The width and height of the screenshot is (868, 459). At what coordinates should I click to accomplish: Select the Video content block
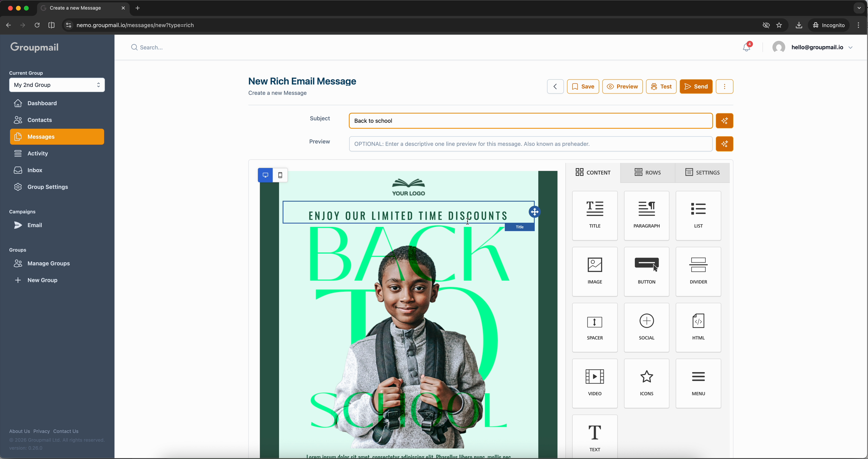594,383
